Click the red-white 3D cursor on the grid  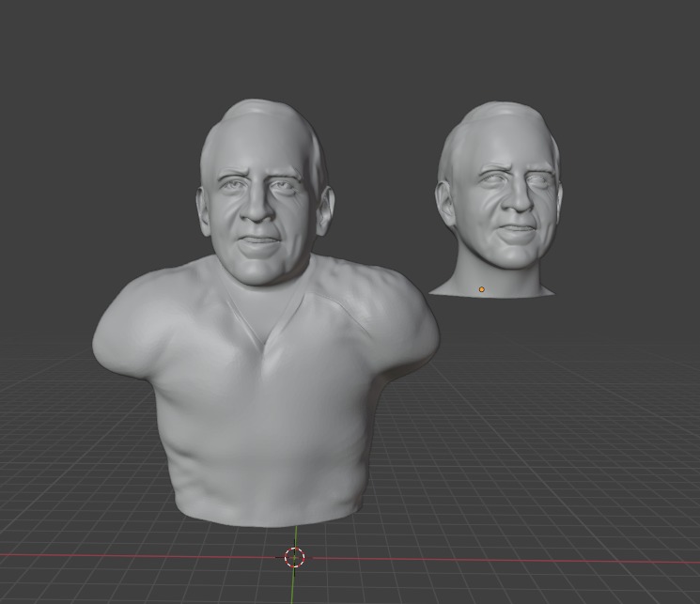pyautogui.click(x=295, y=557)
